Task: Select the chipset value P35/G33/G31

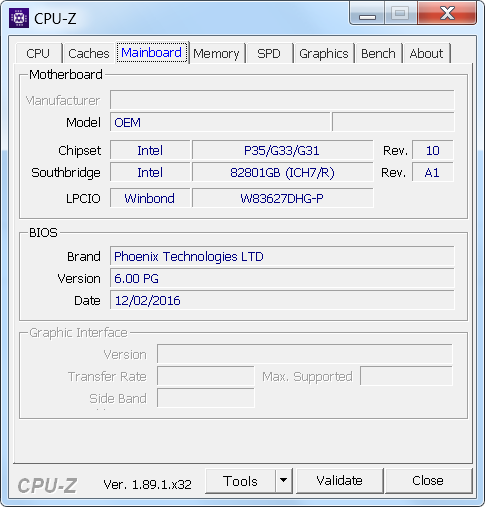Action: [282, 150]
